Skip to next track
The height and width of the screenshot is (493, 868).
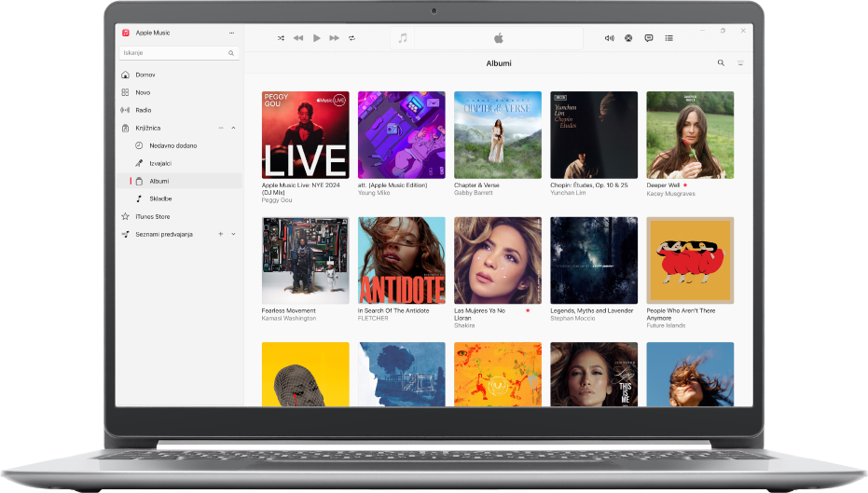tap(335, 38)
